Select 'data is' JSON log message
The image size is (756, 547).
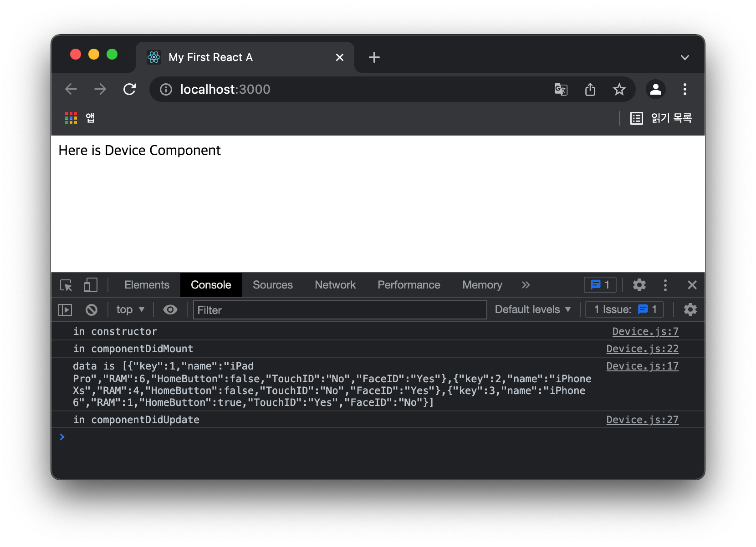[x=332, y=384]
